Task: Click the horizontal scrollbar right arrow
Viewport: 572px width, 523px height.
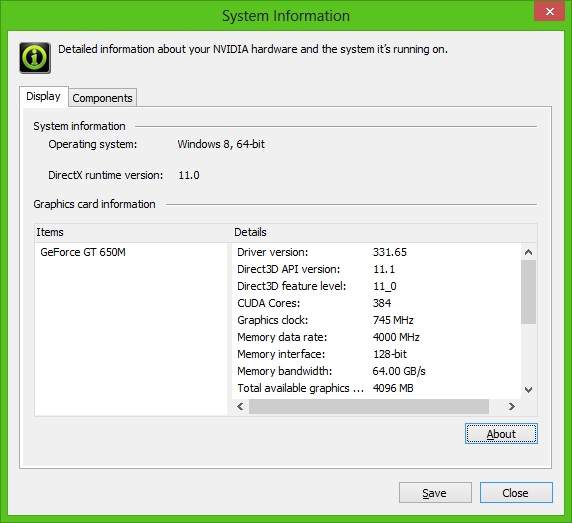Action: [x=512, y=406]
